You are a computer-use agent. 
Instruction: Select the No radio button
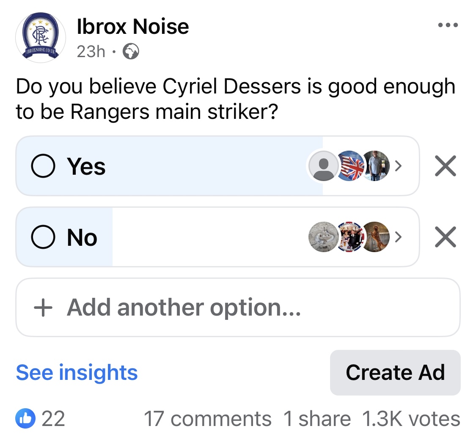point(43,237)
